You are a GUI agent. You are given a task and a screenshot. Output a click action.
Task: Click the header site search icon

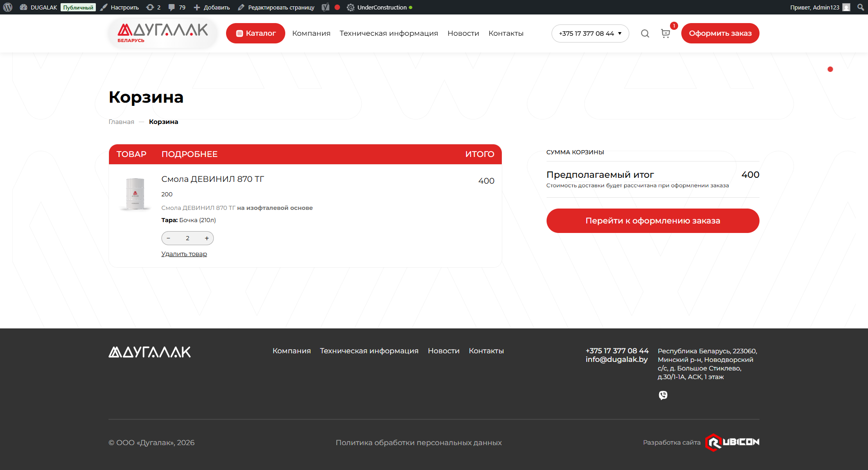(645, 33)
